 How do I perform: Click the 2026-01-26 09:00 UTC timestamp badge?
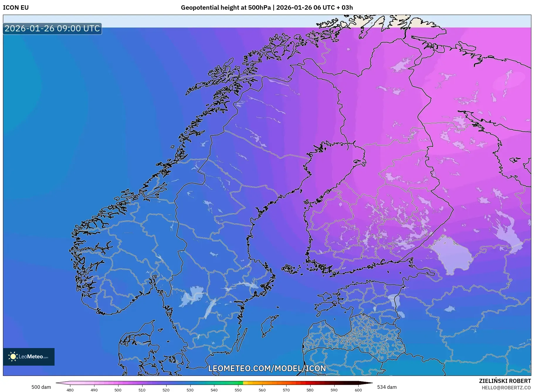pos(52,28)
